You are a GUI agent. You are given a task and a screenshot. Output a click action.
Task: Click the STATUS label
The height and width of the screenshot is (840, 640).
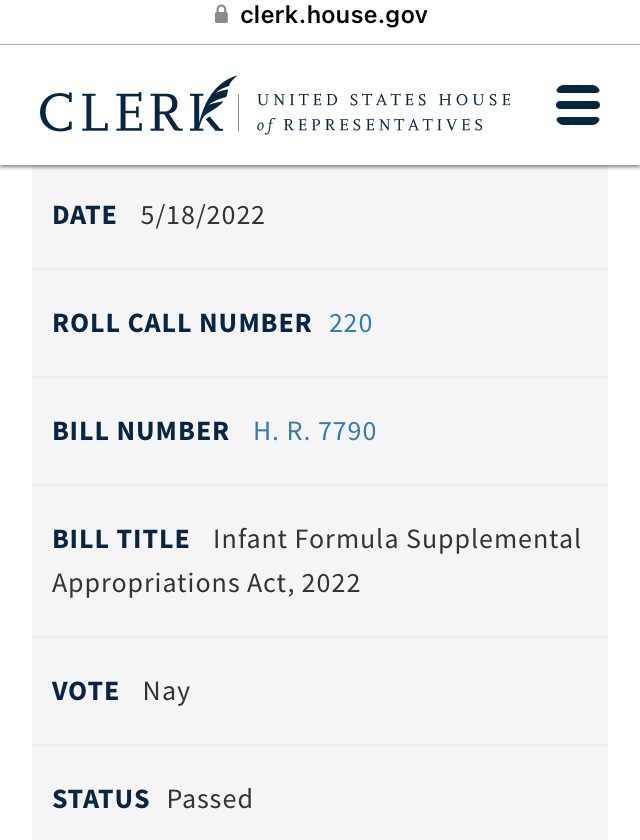pyautogui.click(x=101, y=799)
